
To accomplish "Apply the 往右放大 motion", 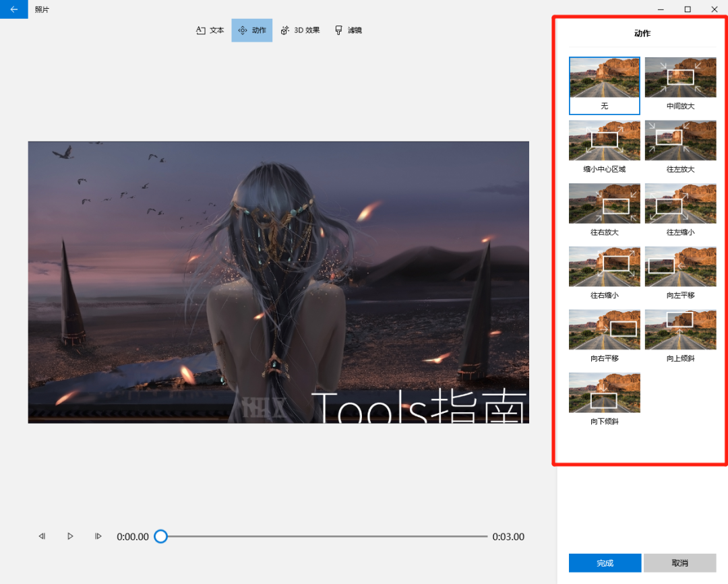I will (x=605, y=211).
